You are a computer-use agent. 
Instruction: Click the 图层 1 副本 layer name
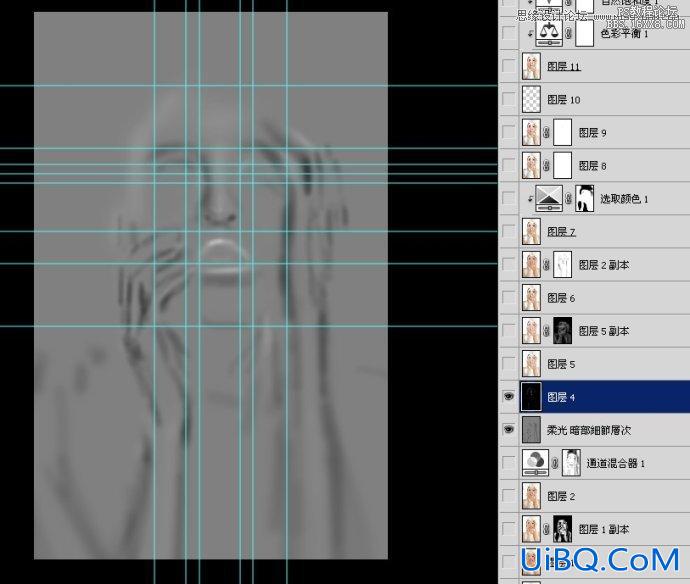(x=604, y=529)
